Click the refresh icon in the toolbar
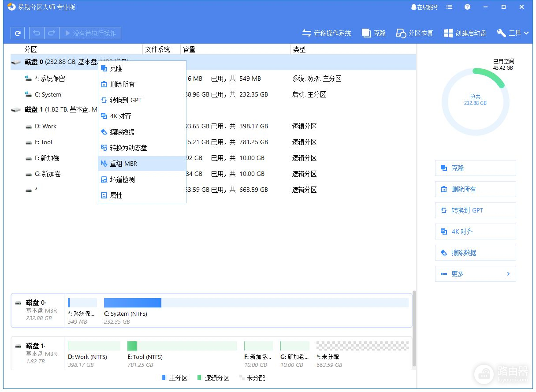The height and width of the screenshot is (392, 536). 18,33
